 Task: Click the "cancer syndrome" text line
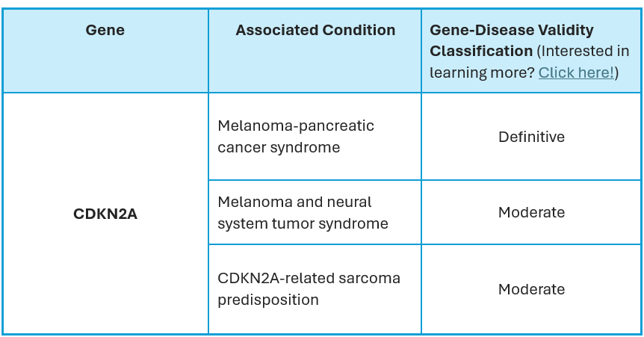(279, 147)
